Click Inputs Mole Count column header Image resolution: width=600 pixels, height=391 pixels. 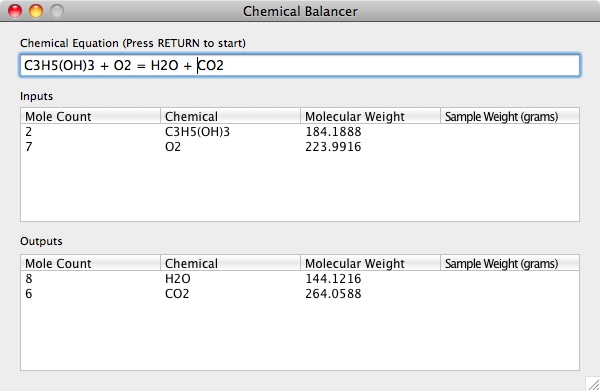[x=91, y=116]
